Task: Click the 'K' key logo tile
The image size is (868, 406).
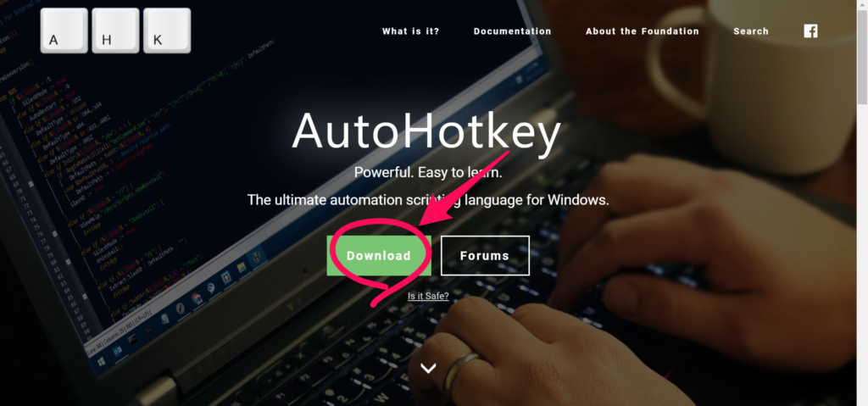Action: pyautogui.click(x=167, y=31)
